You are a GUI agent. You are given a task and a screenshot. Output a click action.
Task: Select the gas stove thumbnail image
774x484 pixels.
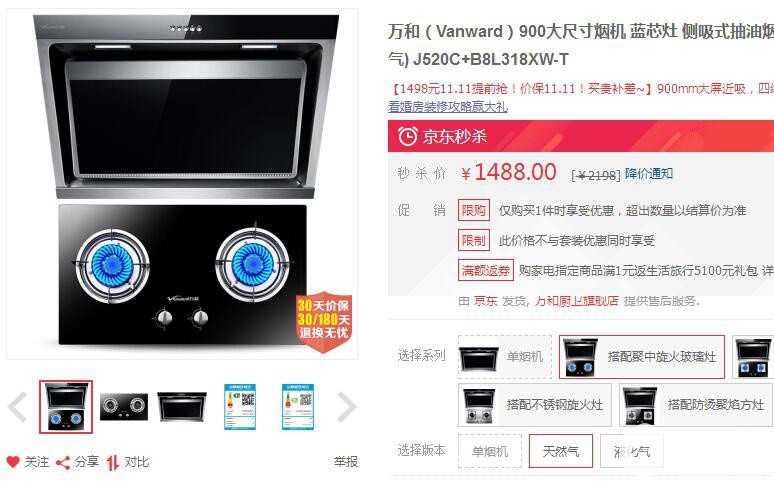pos(123,407)
